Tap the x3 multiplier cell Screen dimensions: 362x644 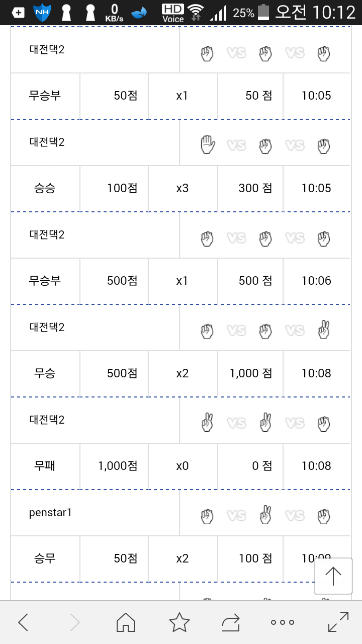tap(183, 188)
